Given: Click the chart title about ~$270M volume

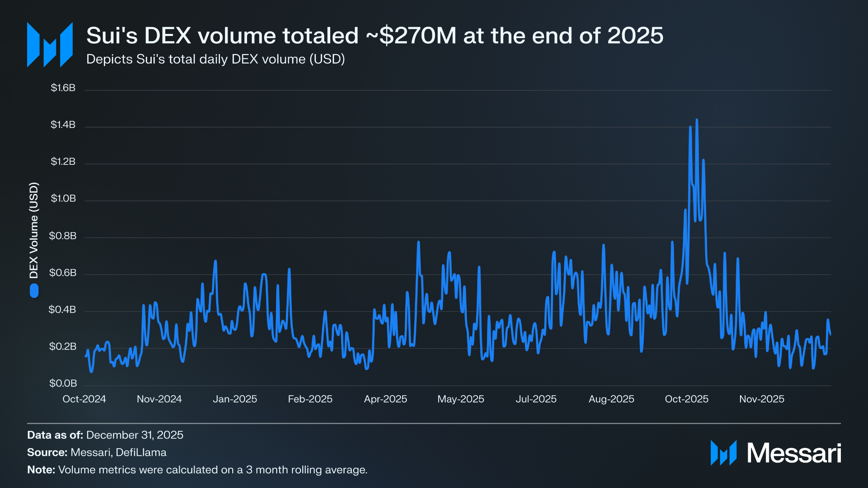Looking at the screenshot, I should click(x=375, y=36).
